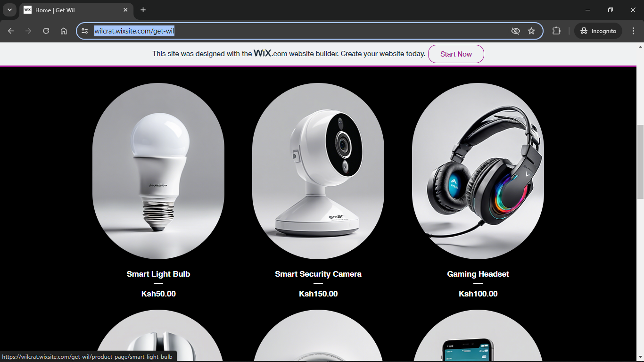Open the tab search dropdown arrow
The height and width of the screenshot is (362, 644).
tap(9, 10)
